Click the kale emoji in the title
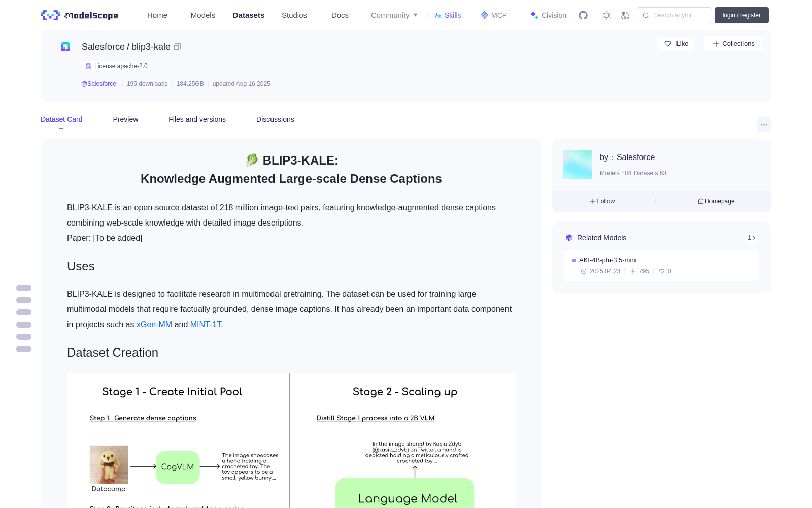This screenshot has width=812, height=508. click(252, 161)
